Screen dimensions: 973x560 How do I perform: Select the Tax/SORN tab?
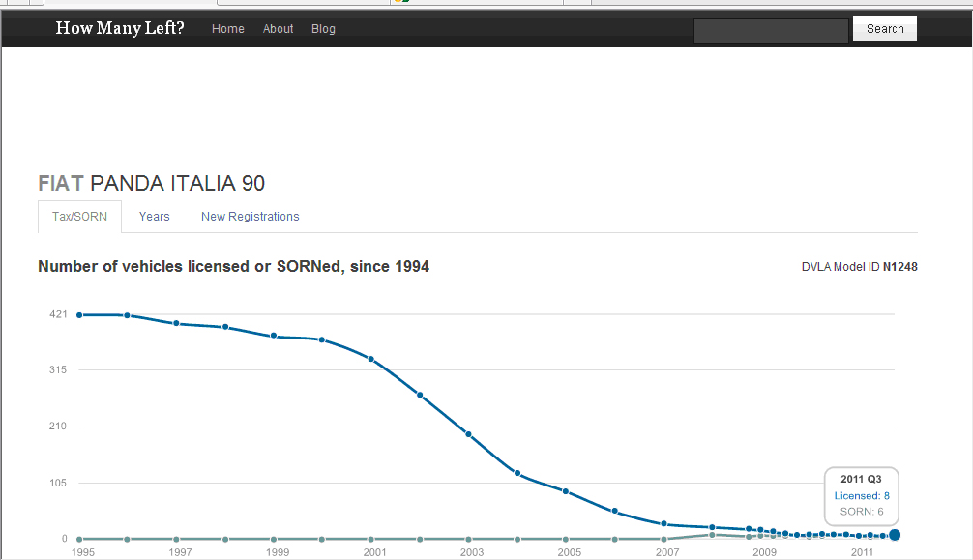coord(79,217)
